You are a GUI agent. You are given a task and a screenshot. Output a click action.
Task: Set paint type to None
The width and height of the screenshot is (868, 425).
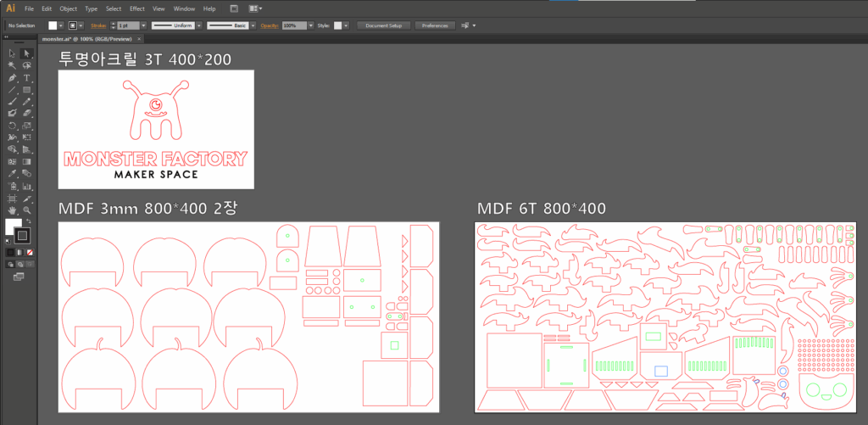30,252
